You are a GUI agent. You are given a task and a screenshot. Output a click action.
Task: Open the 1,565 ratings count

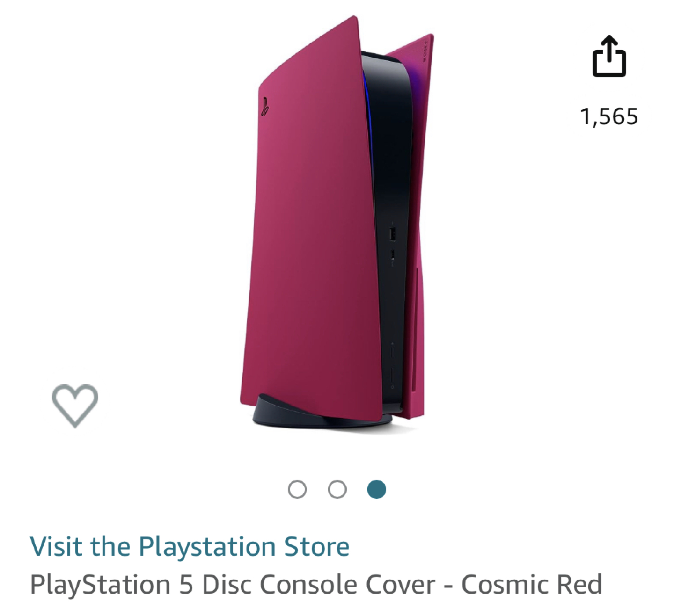(x=609, y=117)
